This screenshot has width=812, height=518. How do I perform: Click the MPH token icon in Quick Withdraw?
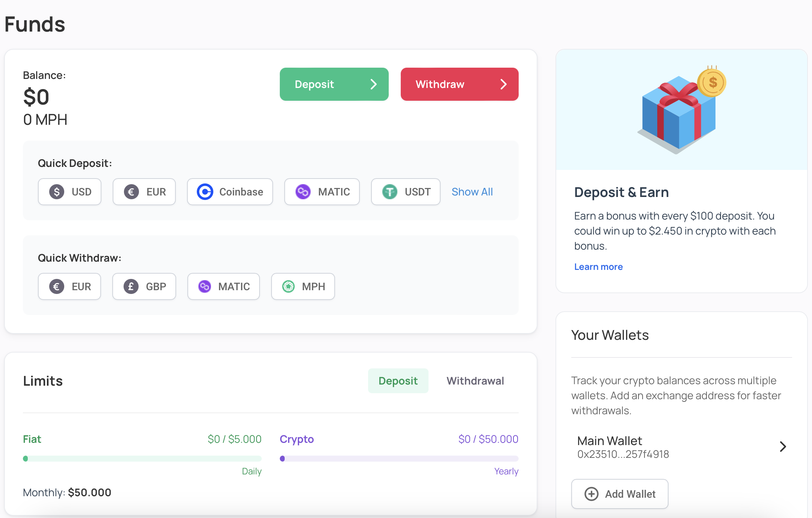tap(288, 286)
